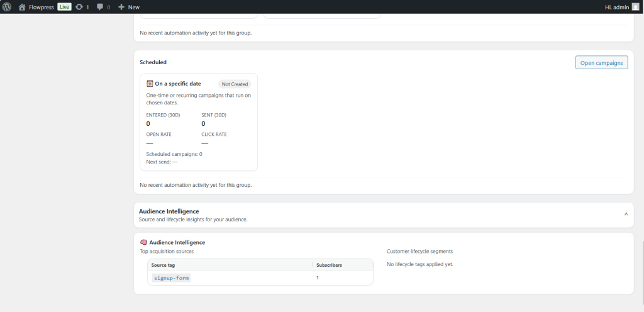Open the comments bubble icon
Screen dimensions: 644x312
[x=100, y=7]
